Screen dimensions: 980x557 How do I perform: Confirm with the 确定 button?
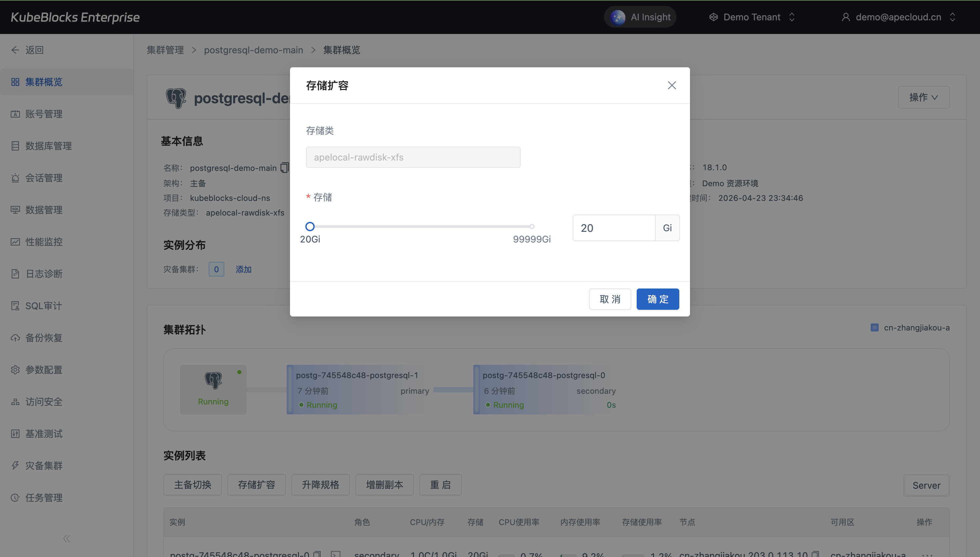pyautogui.click(x=657, y=299)
